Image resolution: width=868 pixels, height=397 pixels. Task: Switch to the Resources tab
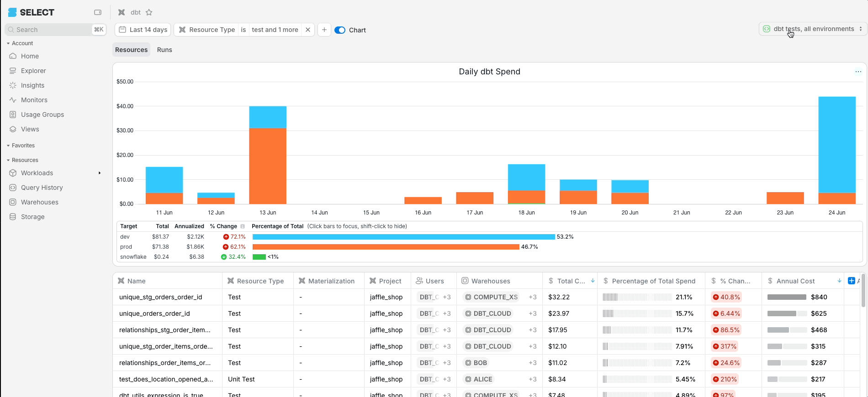(x=131, y=50)
